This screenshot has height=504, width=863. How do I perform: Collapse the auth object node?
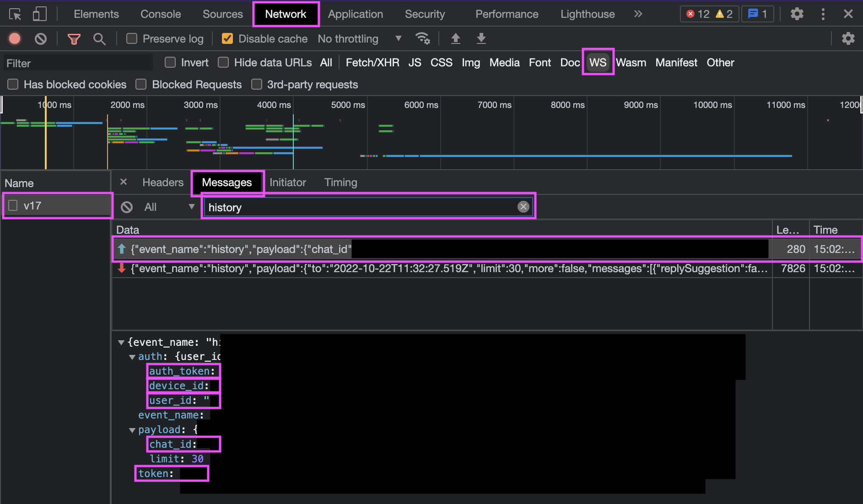click(x=132, y=357)
